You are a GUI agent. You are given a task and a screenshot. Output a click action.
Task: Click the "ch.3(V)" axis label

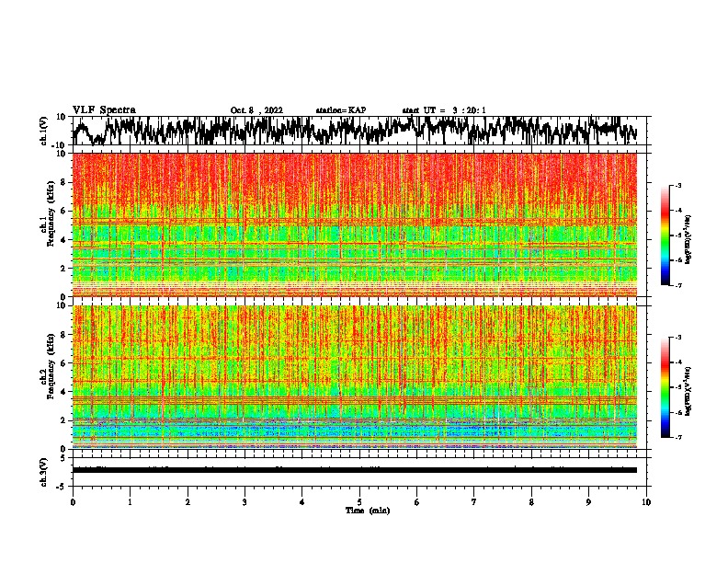coord(44,472)
